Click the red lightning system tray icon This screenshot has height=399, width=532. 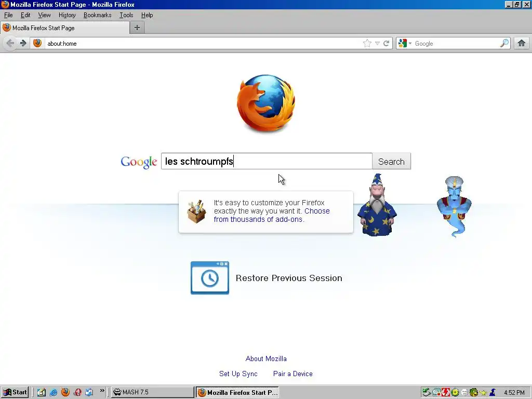click(x=445, y=393)
